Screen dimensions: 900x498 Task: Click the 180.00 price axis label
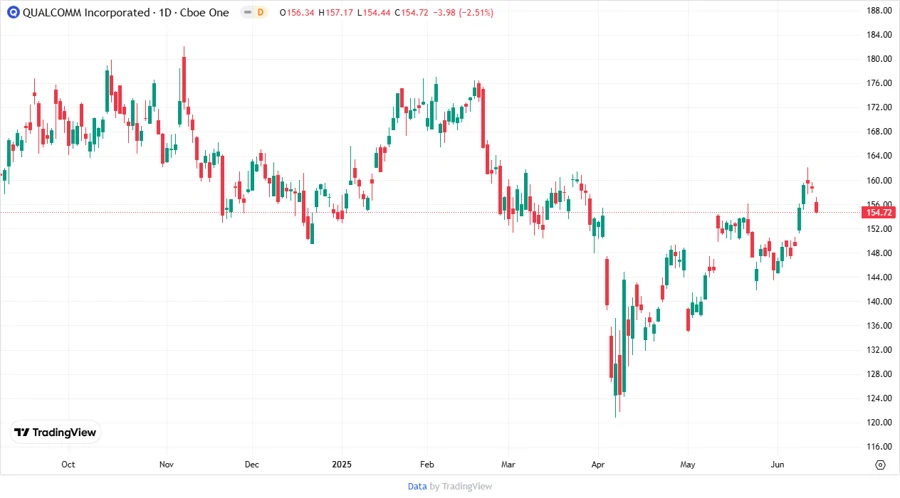(879, 59)
